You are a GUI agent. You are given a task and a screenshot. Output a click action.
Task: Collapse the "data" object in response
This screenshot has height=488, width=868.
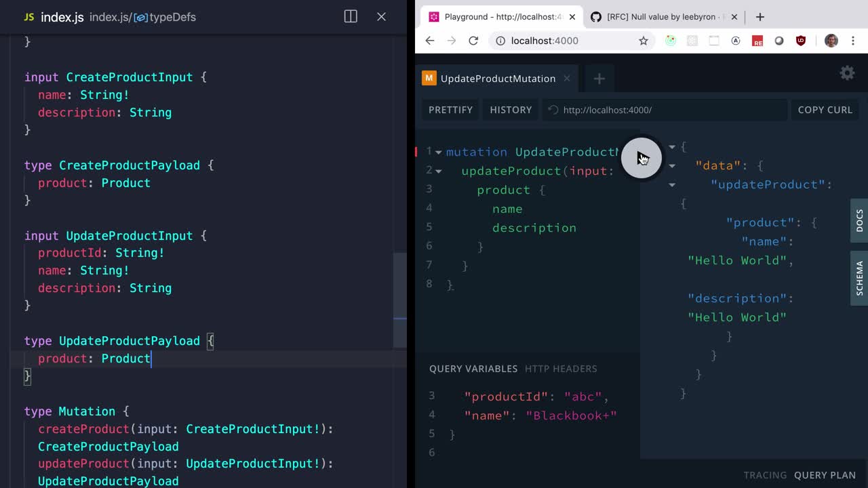pos(672,166)
